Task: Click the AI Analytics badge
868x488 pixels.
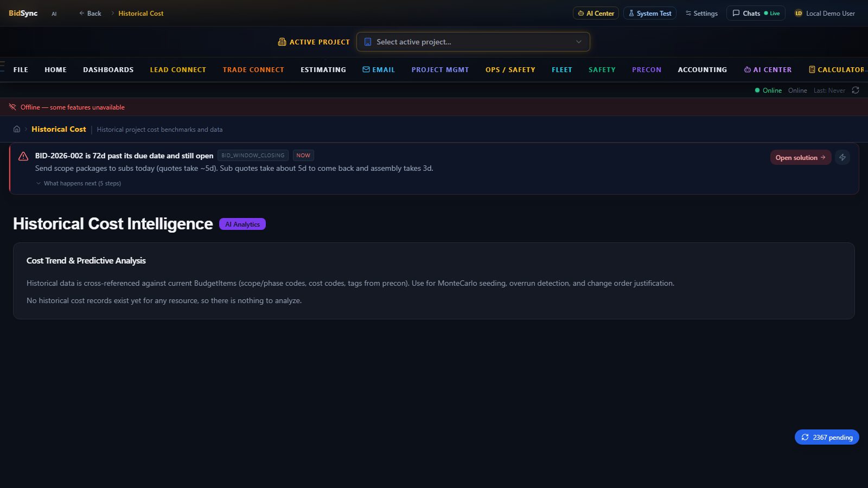Action: (x=242, y=224)
